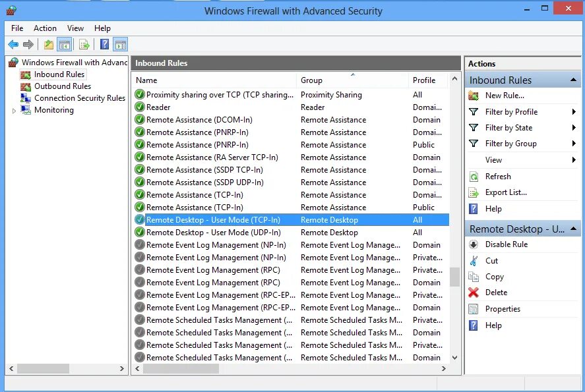Open the View menu in the menu bar

(75, 28)
